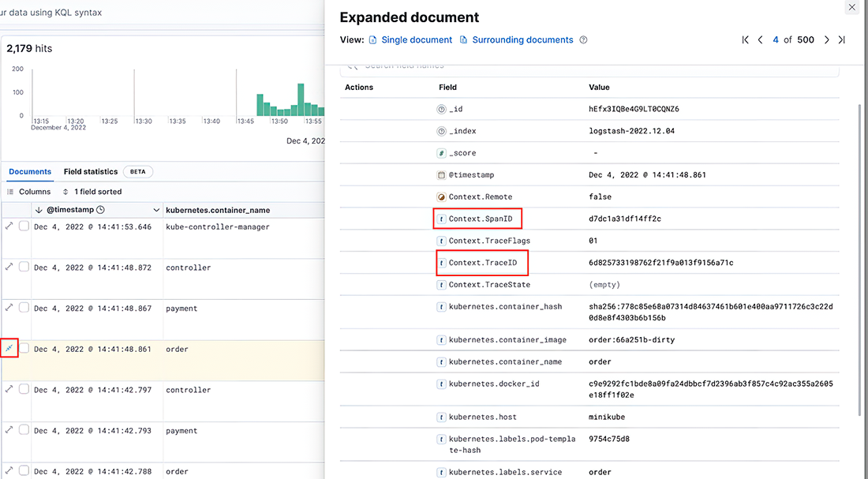
Task: Click the kubernetes.container_image type icon
Action: pos(441,340)
